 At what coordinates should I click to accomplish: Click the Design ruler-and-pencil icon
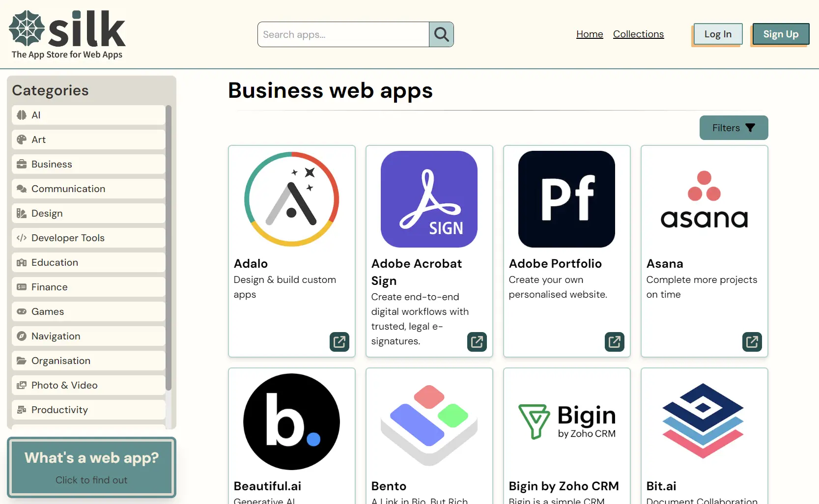(22, 213)
